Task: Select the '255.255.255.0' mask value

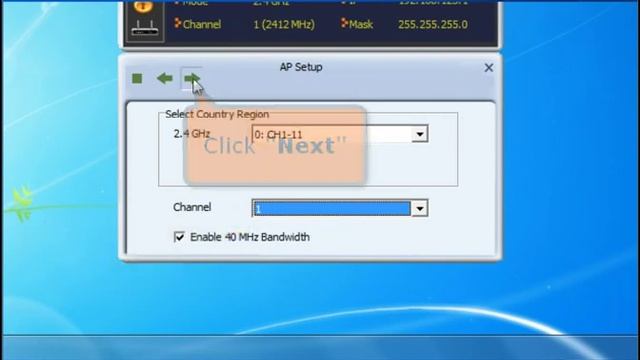Action: coord(433,24)
